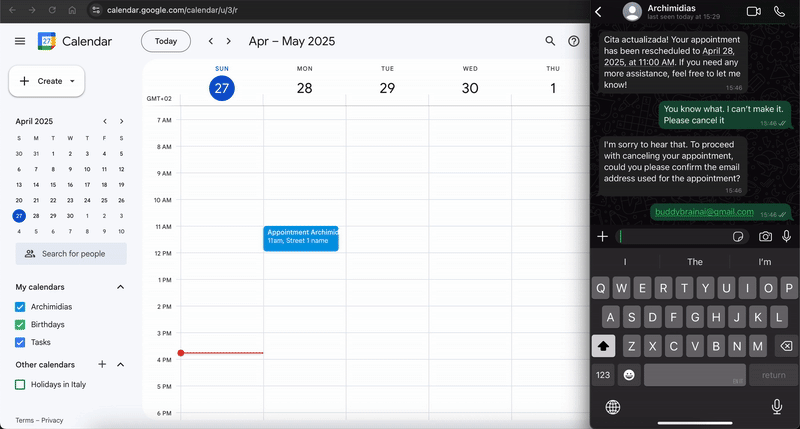Collapse the Other calendars section

click(x=120, y=364)
